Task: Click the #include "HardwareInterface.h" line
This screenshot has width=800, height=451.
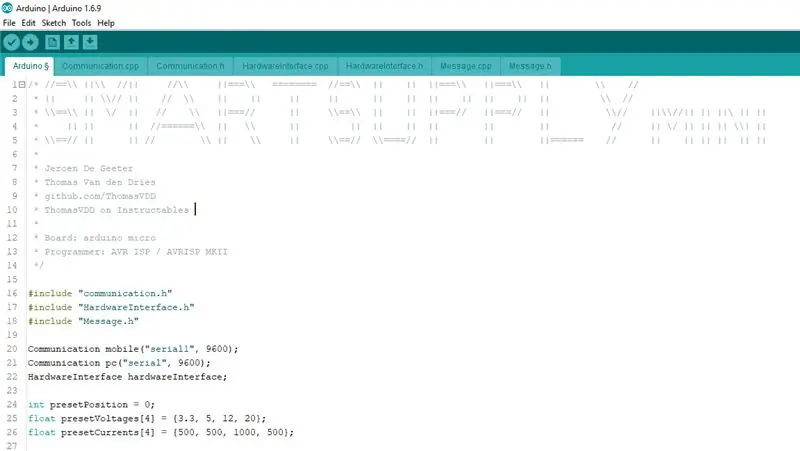Action: tap(111, 307)
